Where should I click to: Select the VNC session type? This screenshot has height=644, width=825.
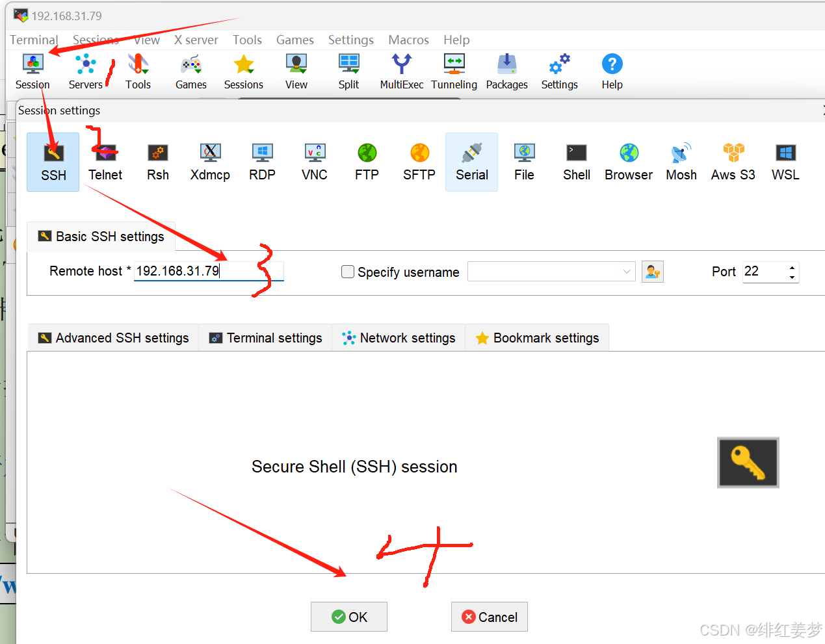tap(315, 162)
